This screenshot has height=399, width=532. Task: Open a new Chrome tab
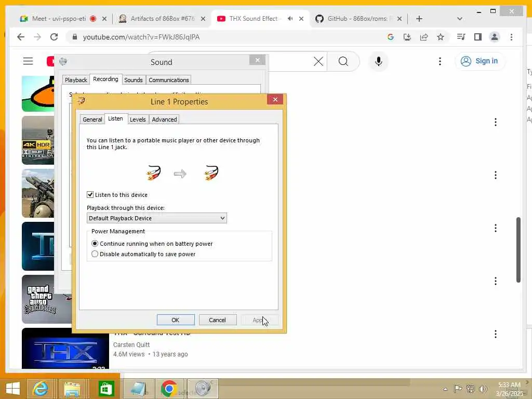point(419,19)
